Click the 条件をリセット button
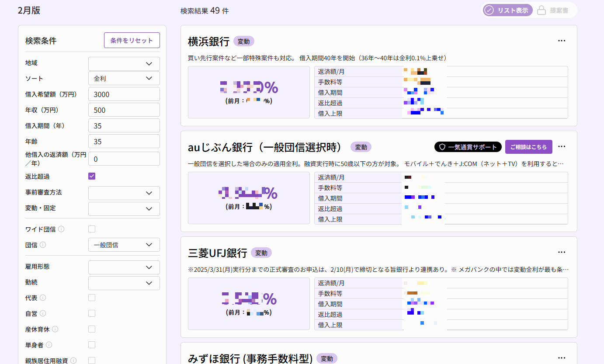The width and height of the screenshot is (604, 364). tap(132, 40)
